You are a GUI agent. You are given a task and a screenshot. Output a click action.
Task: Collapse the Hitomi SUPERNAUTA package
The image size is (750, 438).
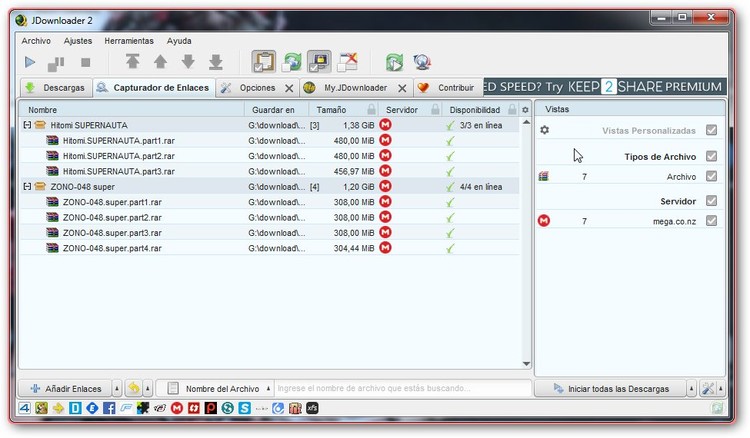pos(27,125)
